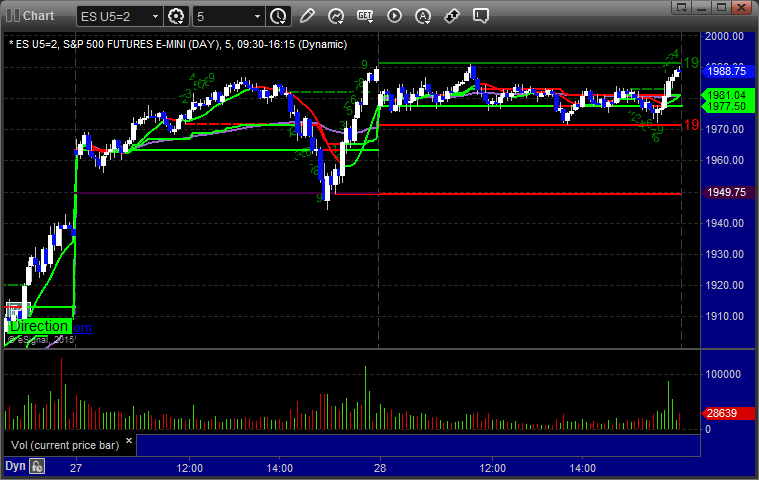Click the 1930.00 price axis label
The width and height of the screenshot is (759, 480).
[725, 254]
